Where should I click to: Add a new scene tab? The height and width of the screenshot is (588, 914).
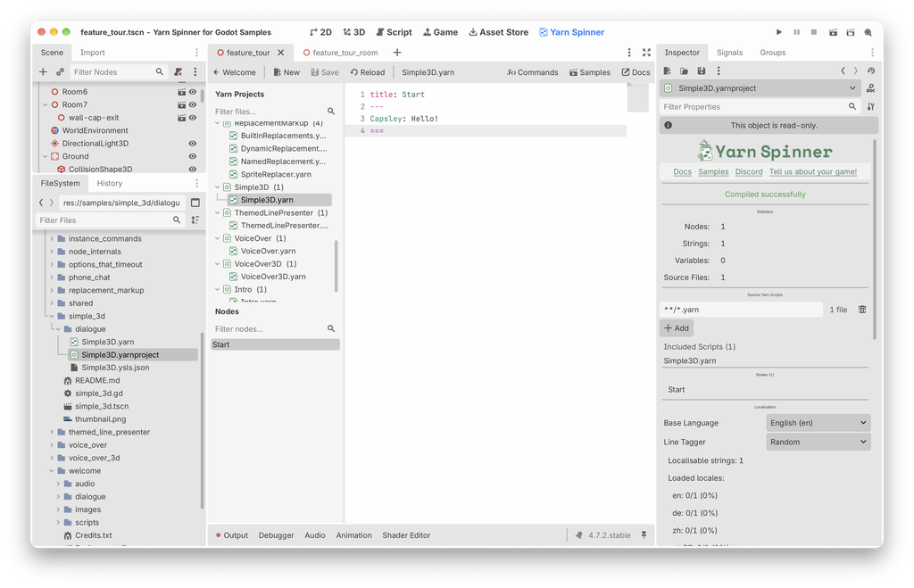point(397,53)
